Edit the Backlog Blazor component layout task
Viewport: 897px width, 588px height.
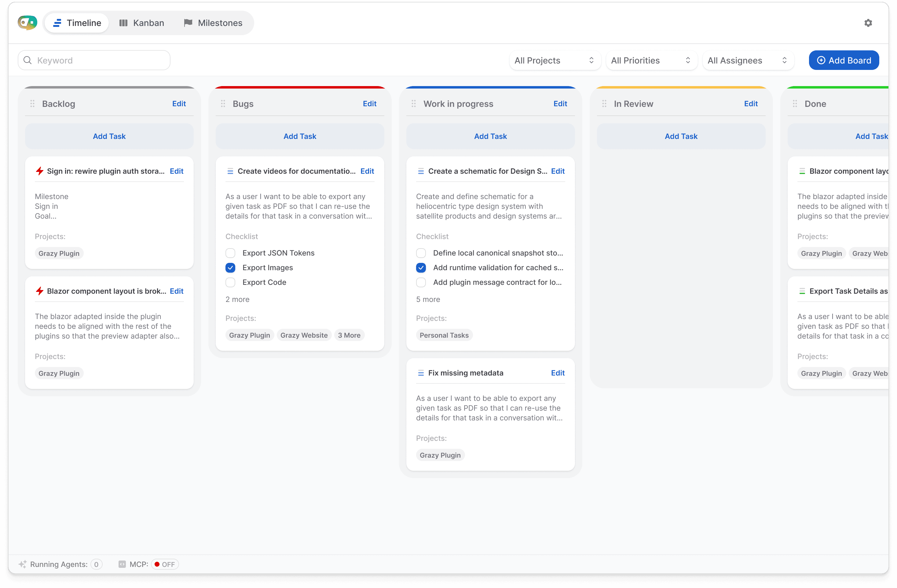click(x=176, y=291)
